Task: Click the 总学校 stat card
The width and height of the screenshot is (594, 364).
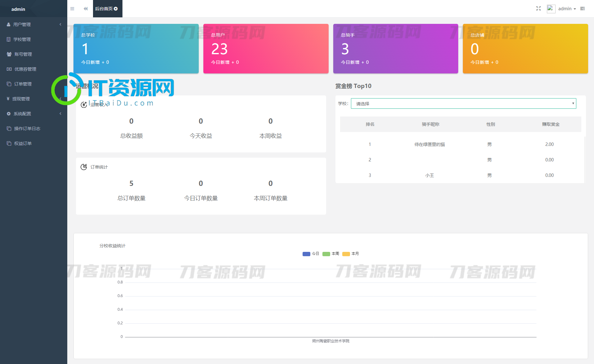Action: (136, 49)
